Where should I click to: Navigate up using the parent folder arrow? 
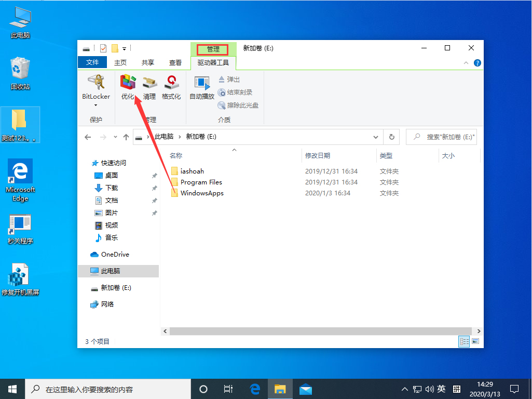click(126, 137)
